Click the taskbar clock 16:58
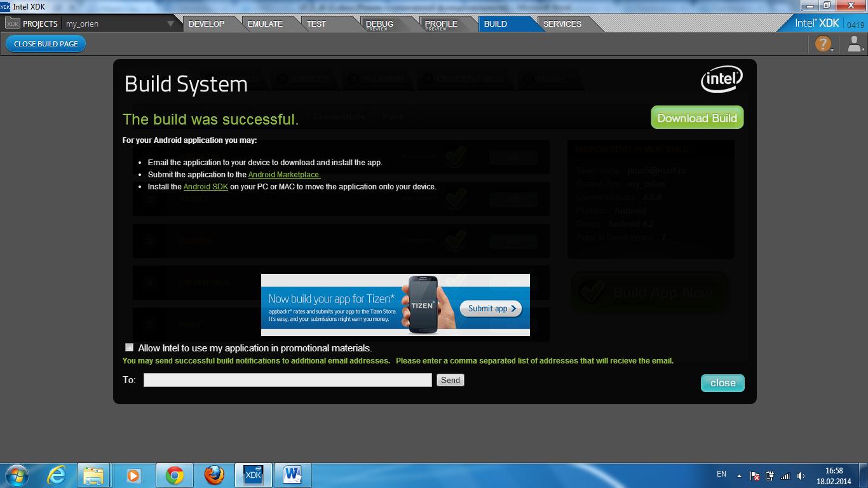868x488 pixels. pyautogui.click(x=834, y=476)
